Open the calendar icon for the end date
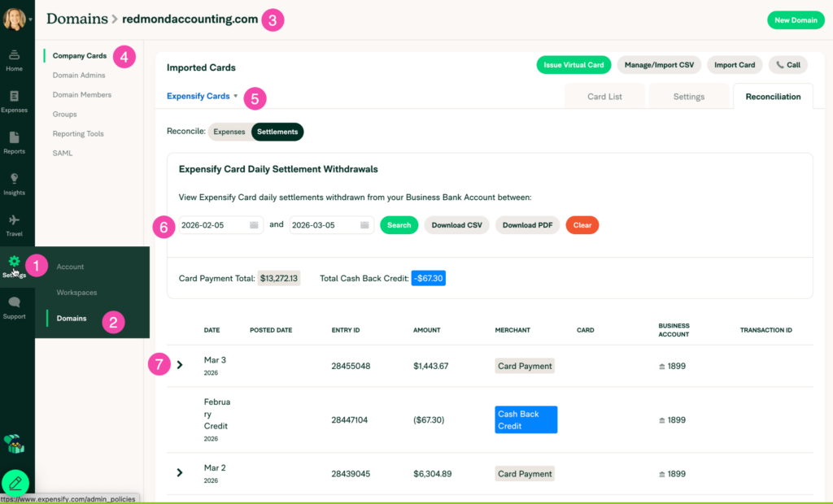This screenshot has height=504, width=833. tap(364, 225)
